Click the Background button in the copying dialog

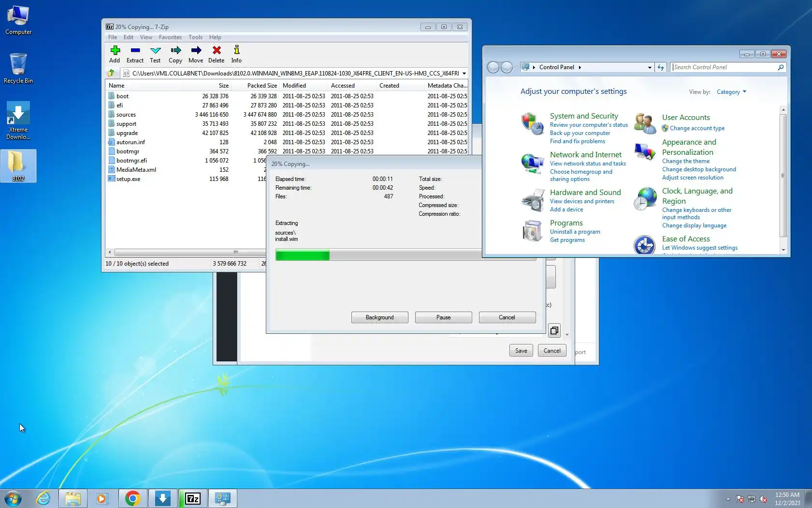(x=380, y=317)
